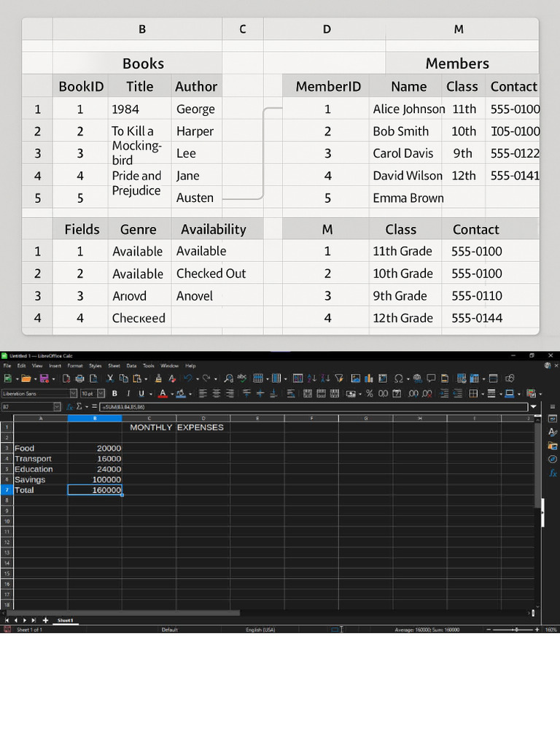Click the Insert Chart icon
Image resolution: width=560 pixels, height=747 pixels.
tap(368, 379)
